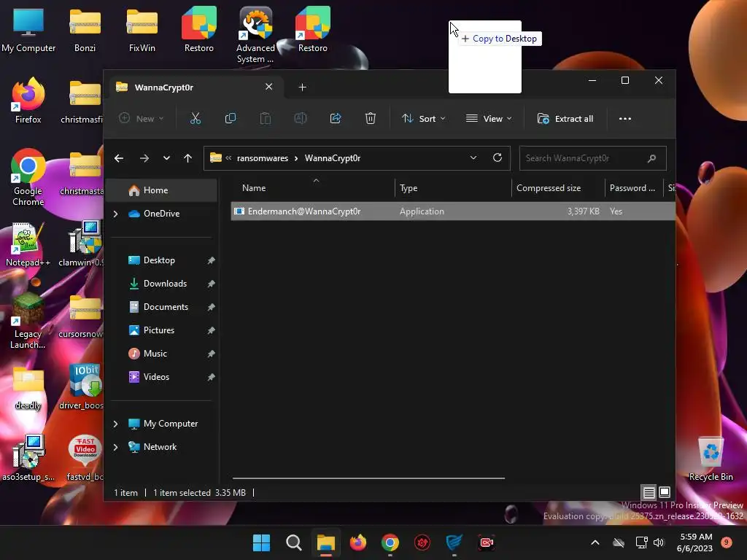Go back with the left arrow button
The width and height of the screenshot is (747, 560).
[119, 158]
